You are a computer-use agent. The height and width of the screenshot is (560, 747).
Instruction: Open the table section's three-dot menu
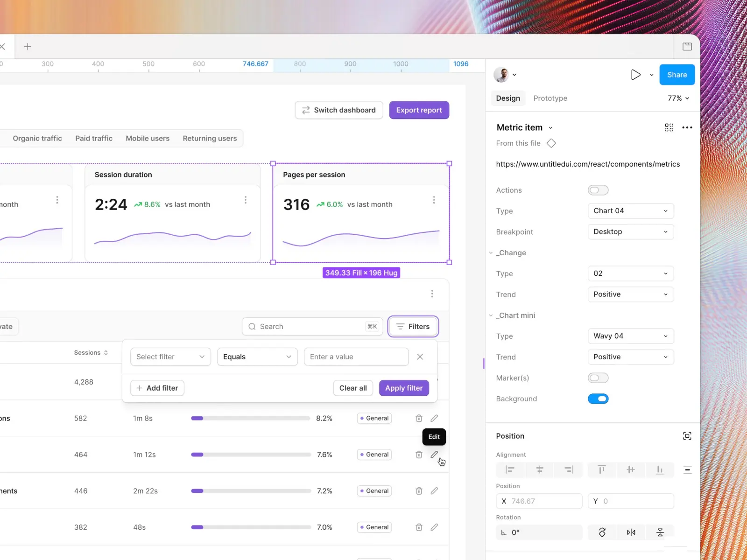(x=432, y=294)
